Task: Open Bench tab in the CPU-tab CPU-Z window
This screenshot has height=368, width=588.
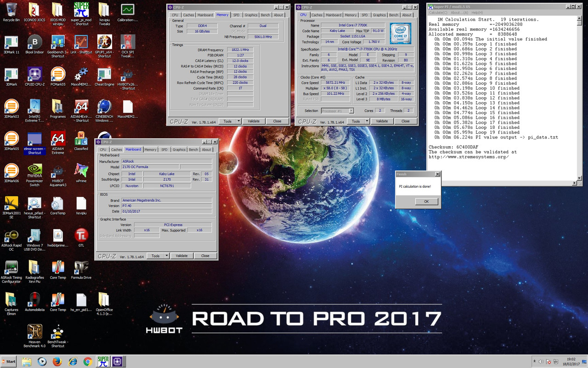Action: [x=394, y=15]
